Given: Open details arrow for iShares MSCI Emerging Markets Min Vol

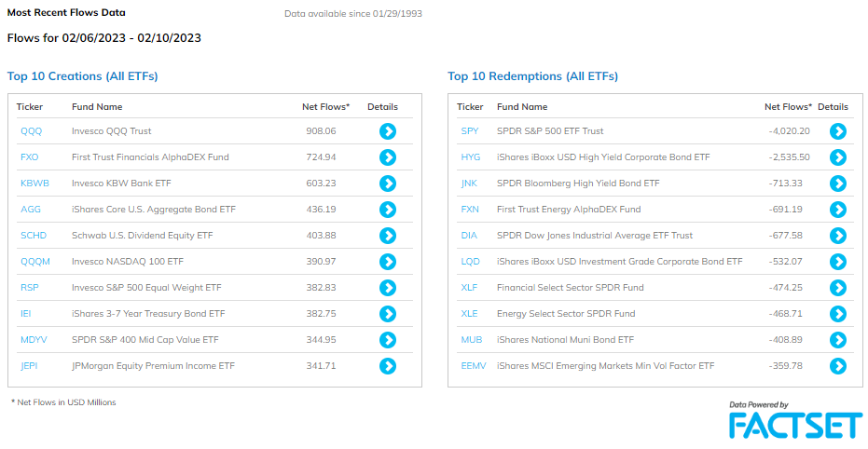Looking at the screenshot, I should coord(838,366).
